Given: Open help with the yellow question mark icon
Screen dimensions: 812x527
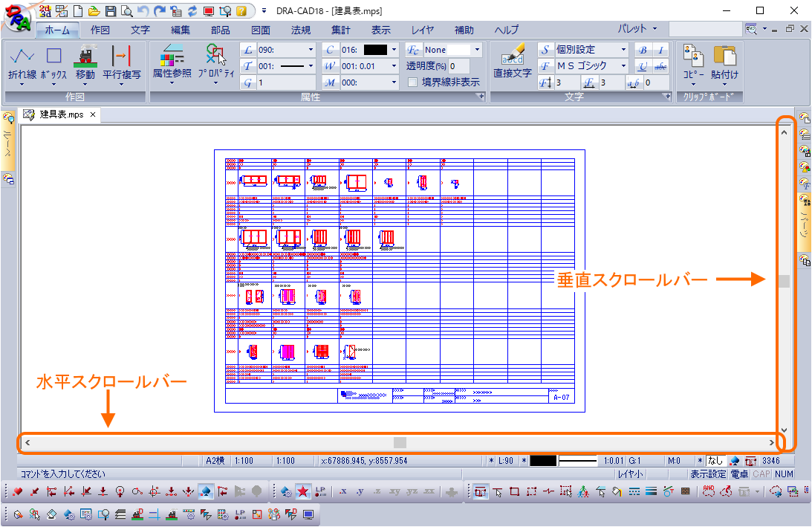Looking at the screenshot, I should (x=241, y=11).
